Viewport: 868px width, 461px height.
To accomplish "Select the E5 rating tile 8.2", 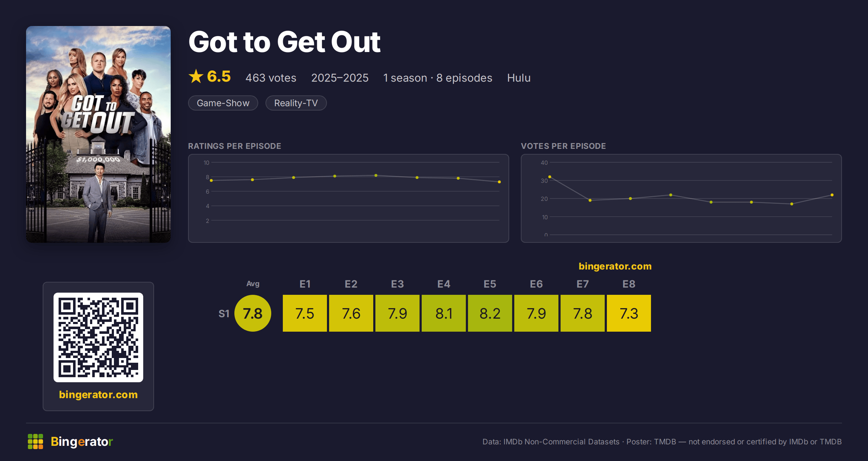I will pyautogui.click(x=490, y=313).
